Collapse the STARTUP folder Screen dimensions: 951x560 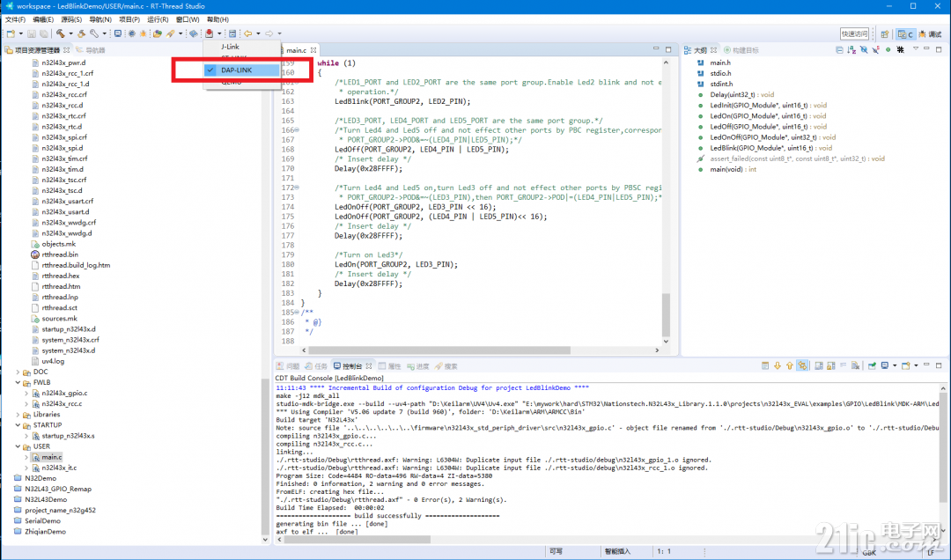[x=18, y=425]
